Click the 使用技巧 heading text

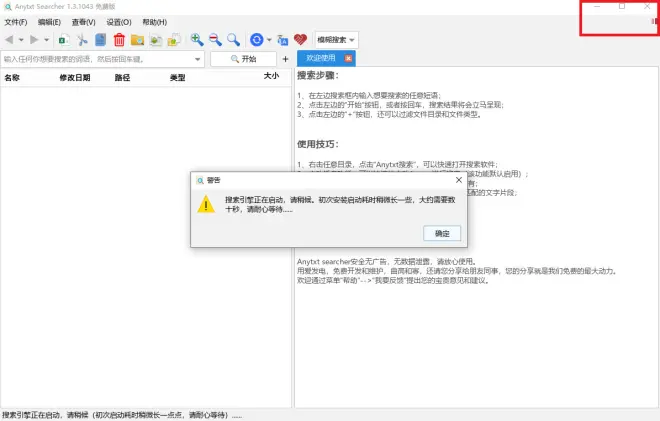click(x=318, y=144)
